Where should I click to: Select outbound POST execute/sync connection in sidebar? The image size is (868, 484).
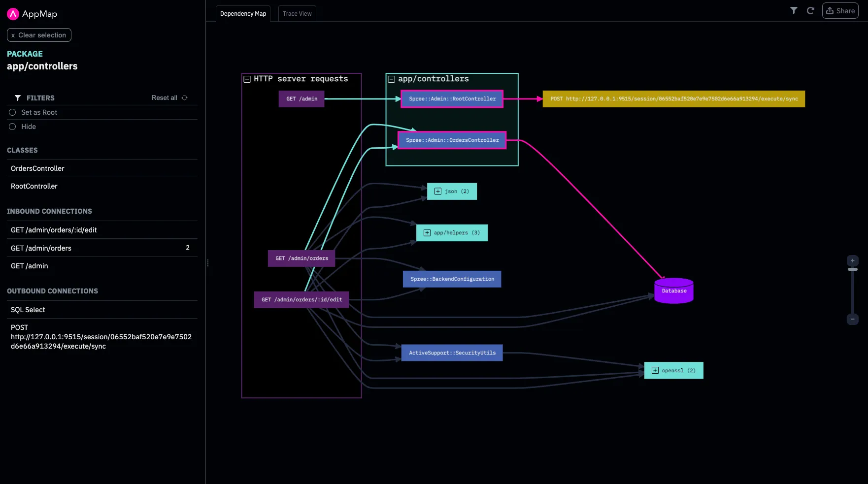point(102,337)
